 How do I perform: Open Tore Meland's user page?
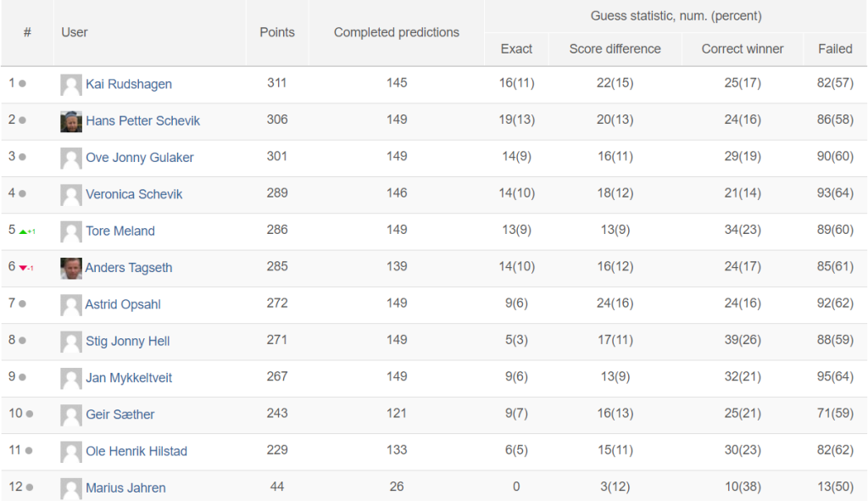pos(120,231)
